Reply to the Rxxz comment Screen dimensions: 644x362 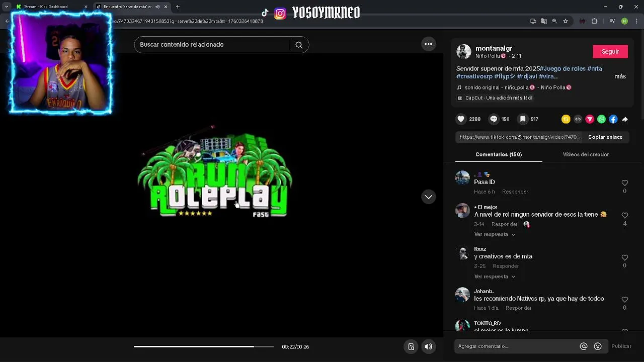pyautogui.click(x=506, y=266)
